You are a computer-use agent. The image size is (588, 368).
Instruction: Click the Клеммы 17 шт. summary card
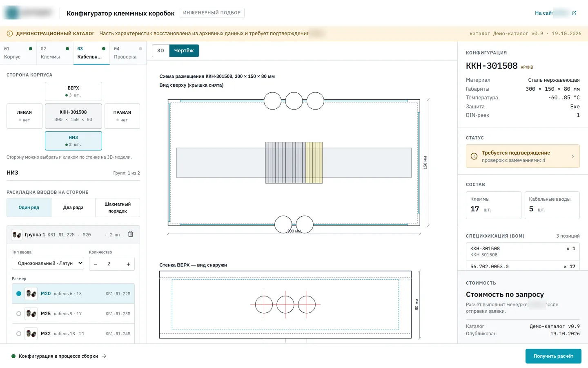(x=494, y=205)
